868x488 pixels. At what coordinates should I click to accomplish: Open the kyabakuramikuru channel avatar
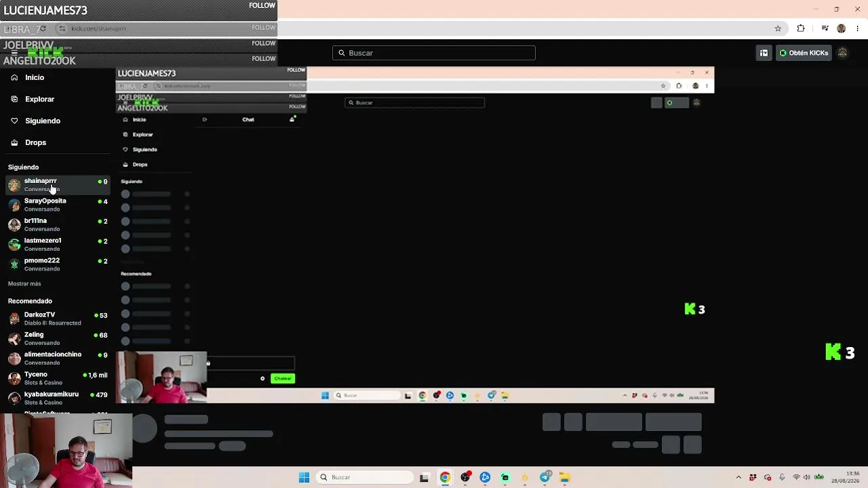pos(14,398)
